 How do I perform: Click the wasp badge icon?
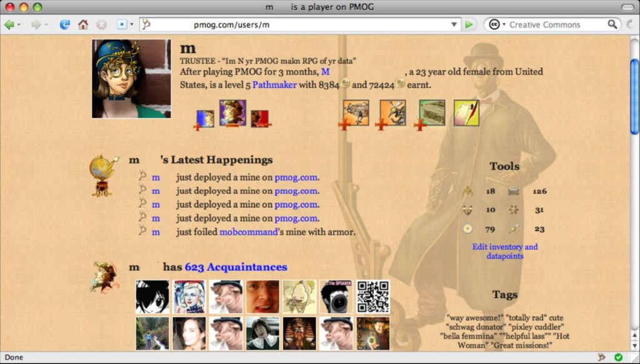click(x=392, y=113)
